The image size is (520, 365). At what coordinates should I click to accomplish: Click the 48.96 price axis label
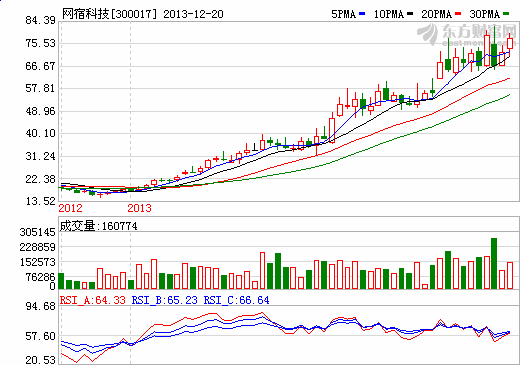point(40,111)
